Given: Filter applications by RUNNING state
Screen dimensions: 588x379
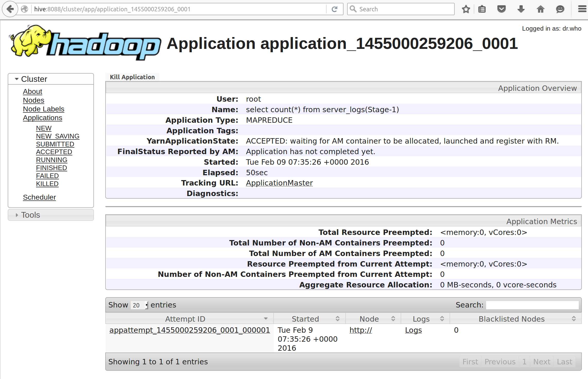Looking at the screenshot, I should click(x=51, y=160).
